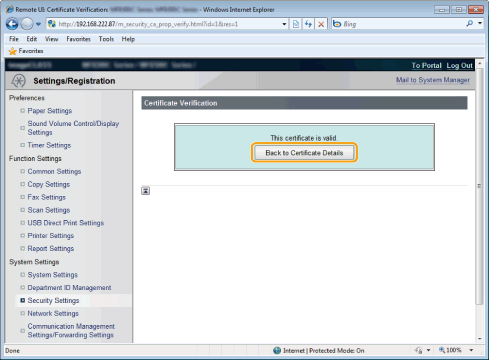Open Department ID Management
Image resolution: width=489 pixels, height=360 pixels.
[x=69, y=288]
